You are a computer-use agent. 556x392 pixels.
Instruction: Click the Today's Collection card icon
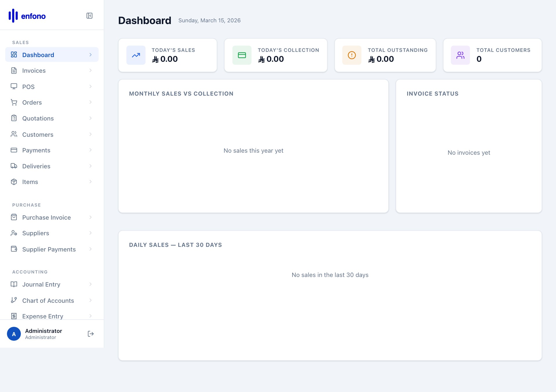coord(242,55)
